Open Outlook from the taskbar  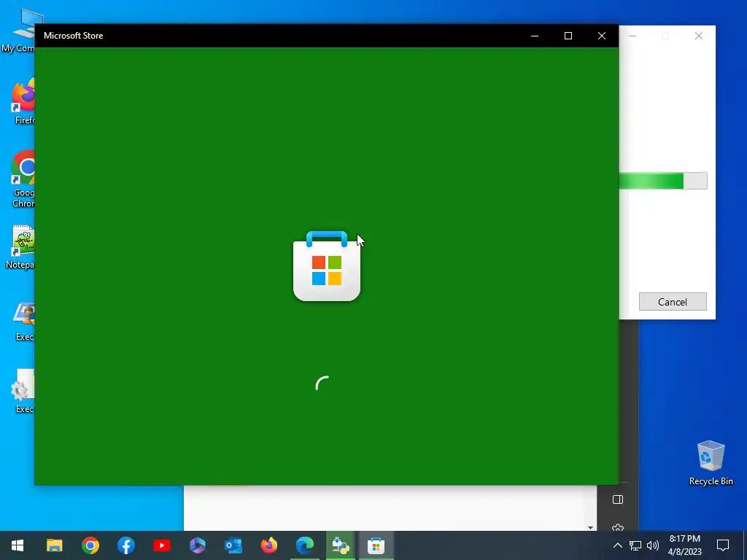point(233,545)
